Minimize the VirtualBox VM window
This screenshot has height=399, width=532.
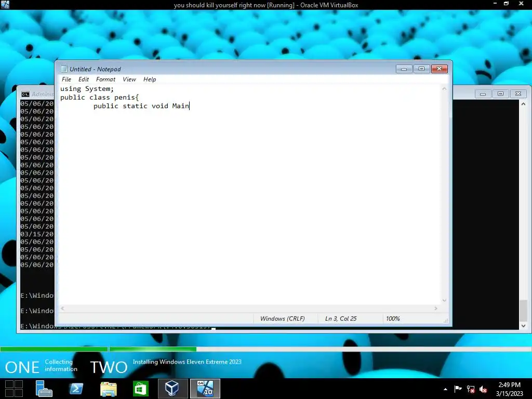(495, 4)
